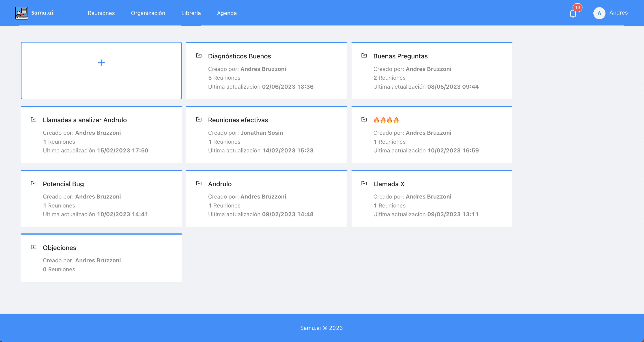Open the notifications bell icon
This screenshot has width=644, height=342.
pyautogui.click(x=573, y=14)
